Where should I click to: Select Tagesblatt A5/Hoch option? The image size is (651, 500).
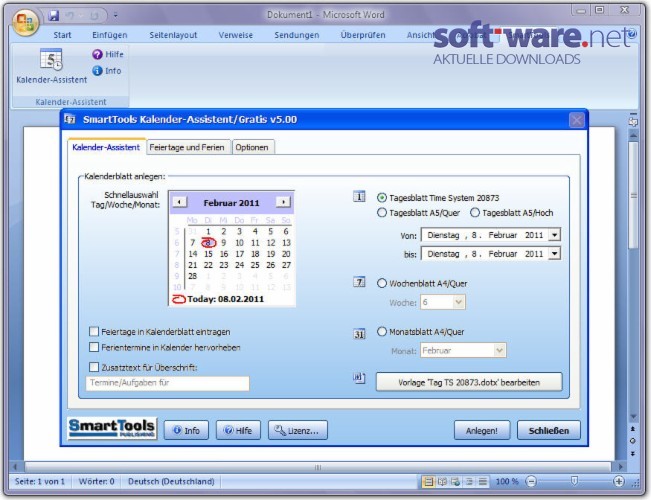pos(475,213)
